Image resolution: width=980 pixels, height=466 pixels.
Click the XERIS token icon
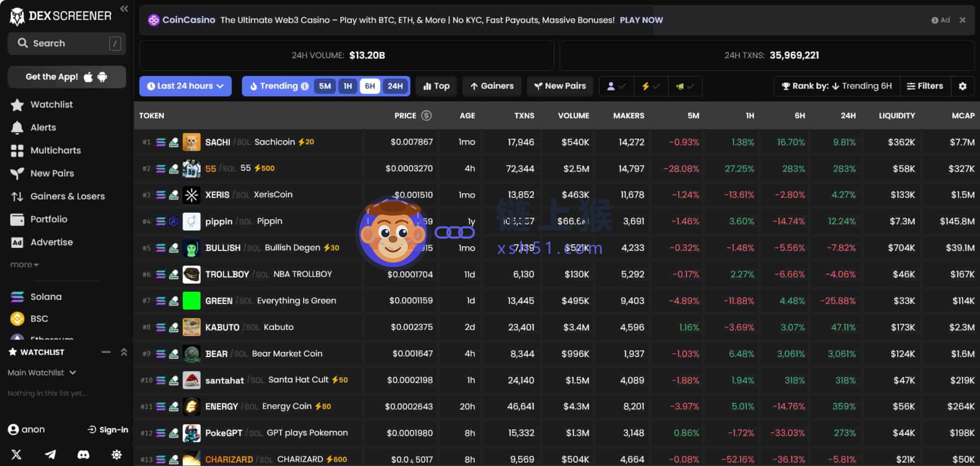pos(191,195)
